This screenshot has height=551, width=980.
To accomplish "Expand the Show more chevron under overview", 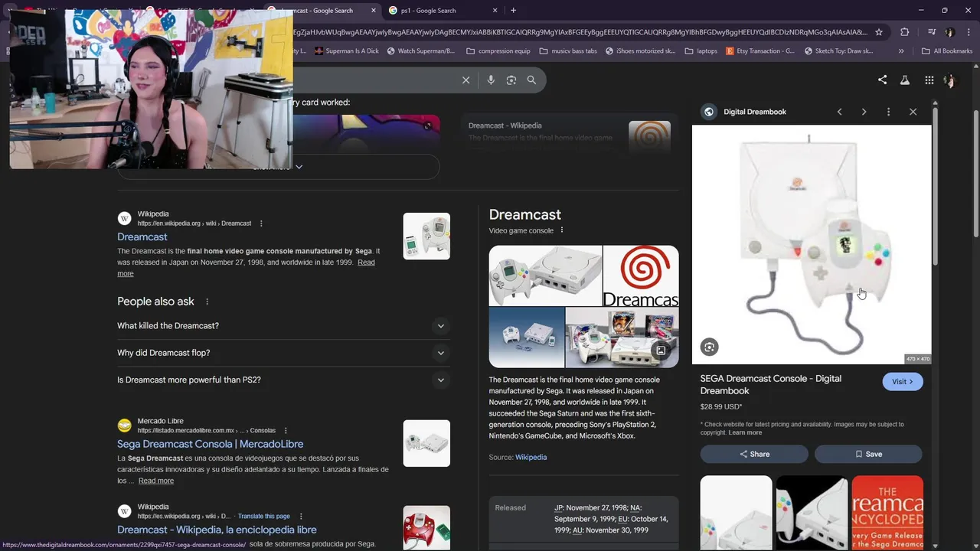I will (299, 167).
